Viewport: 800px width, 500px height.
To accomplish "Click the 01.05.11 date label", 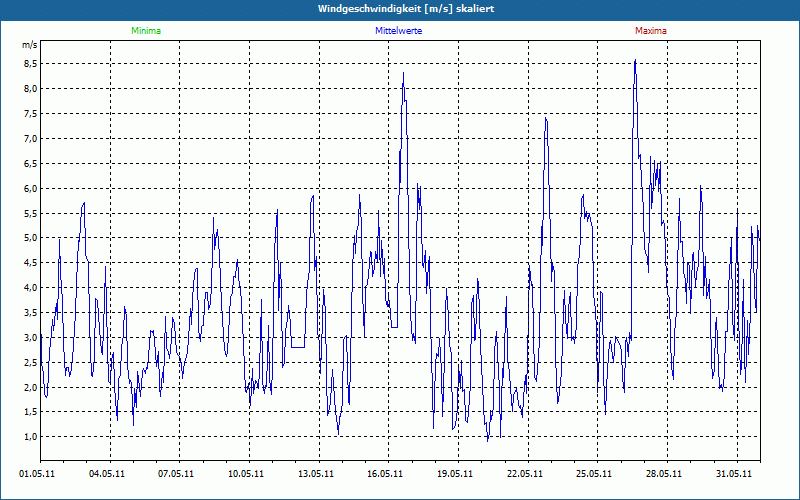I will click(x=37, y=474).
